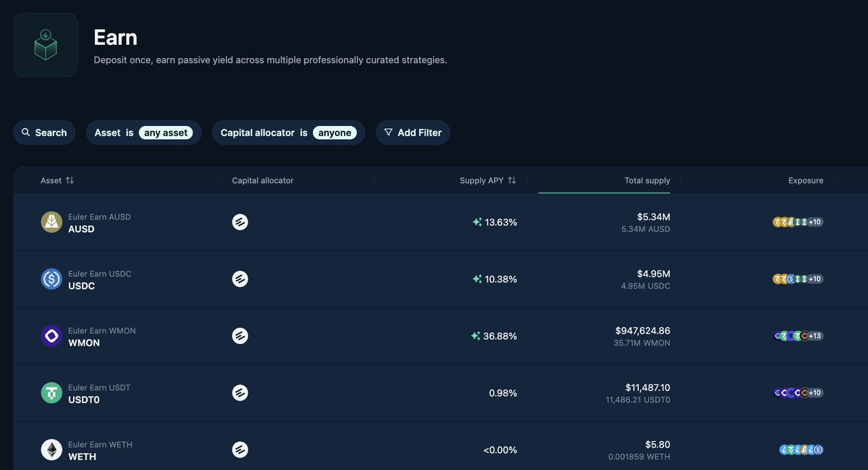The width and height of the screenshot is (868, 470).
Task: Click the $4.95M total supply value
Action: coord(653,274)
